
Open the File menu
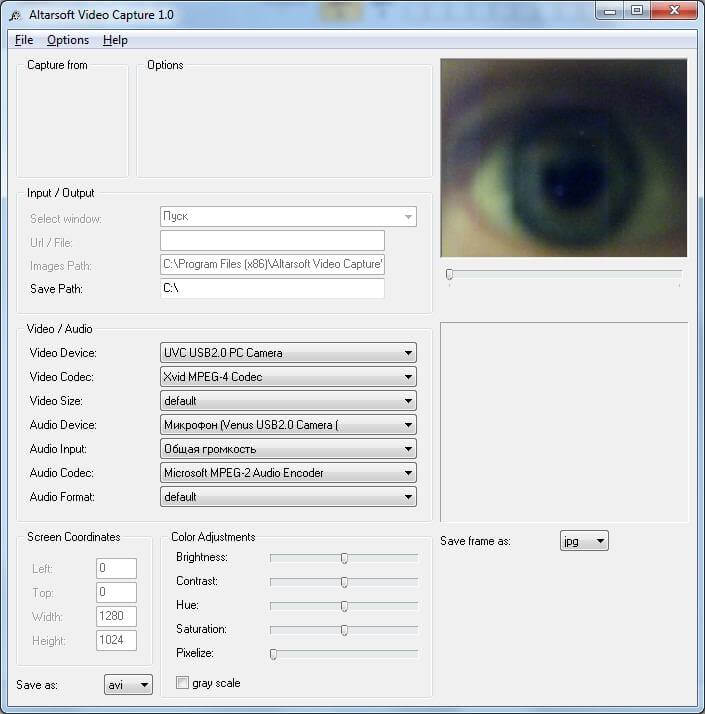point(24,40)
